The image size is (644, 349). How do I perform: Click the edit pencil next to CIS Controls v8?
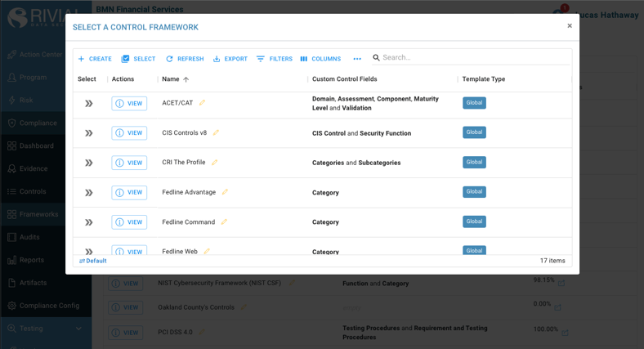216,132
